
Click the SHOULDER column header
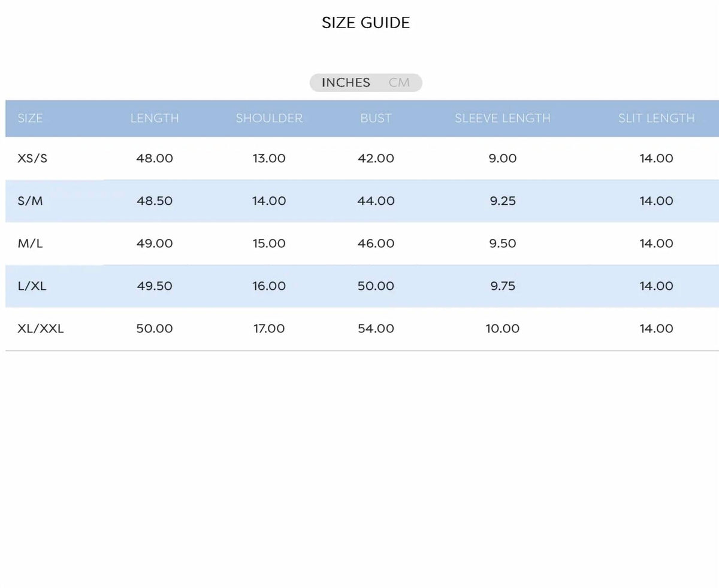(x=269, y=119)
